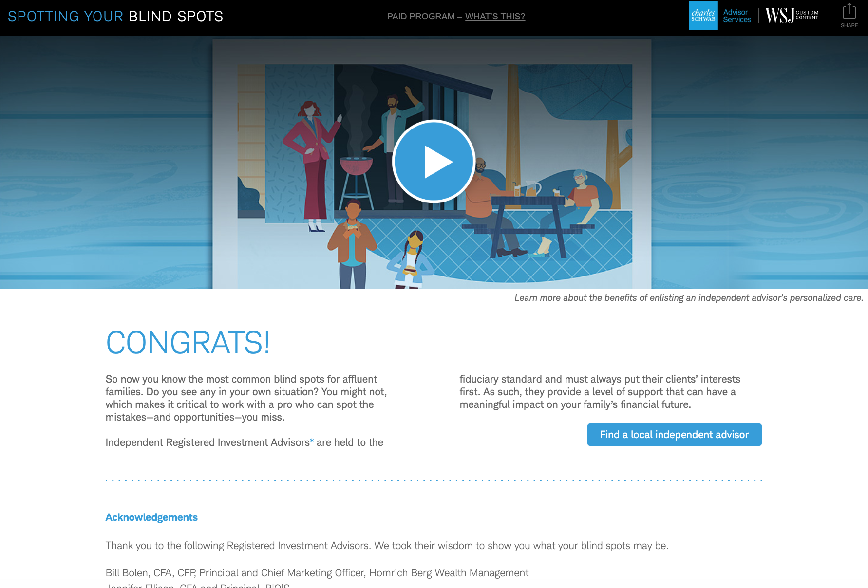
Task: Click the Share icon in the header
Action: pos(849,16)
